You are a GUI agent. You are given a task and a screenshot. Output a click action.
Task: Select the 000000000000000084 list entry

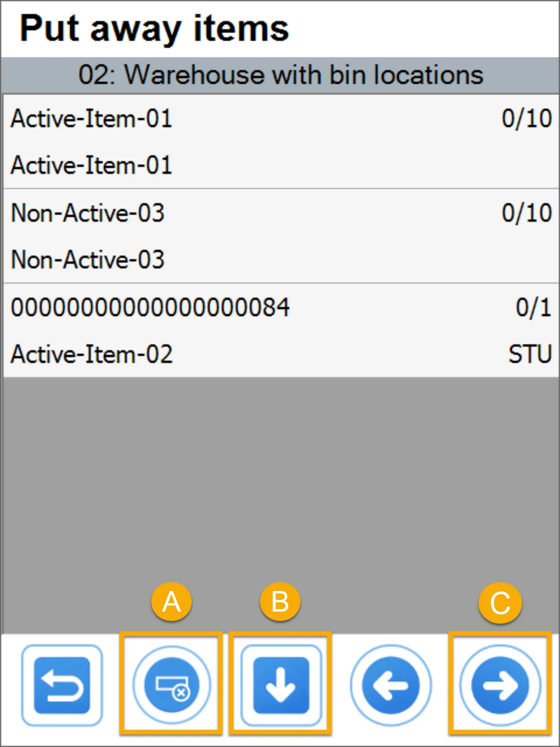point(150,308)
